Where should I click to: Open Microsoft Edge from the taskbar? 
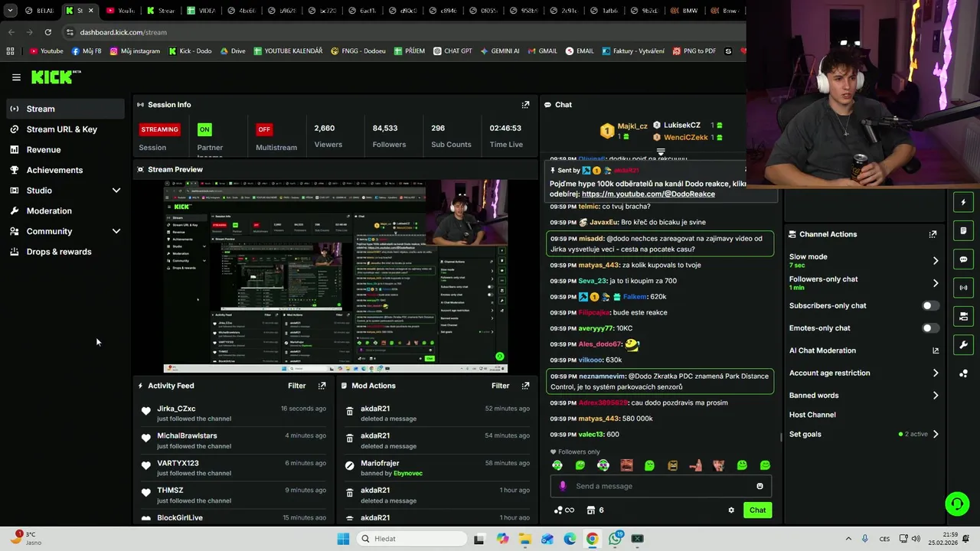[x=570, y=539]
